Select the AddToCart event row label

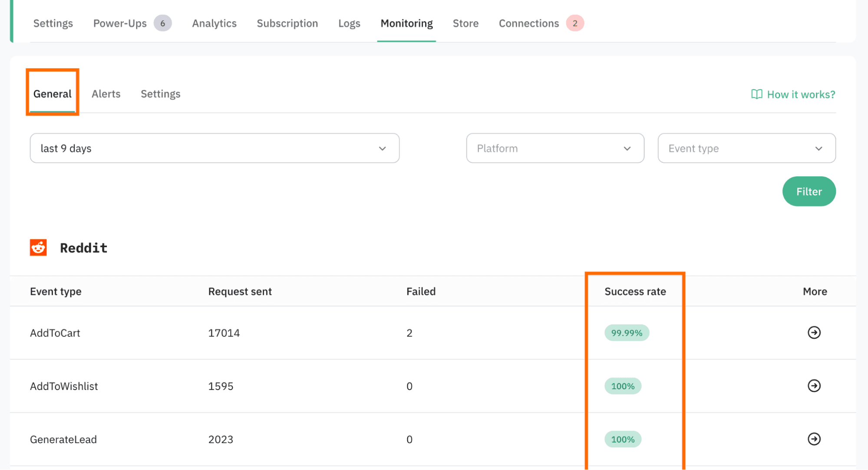click(x=55, y=333)
